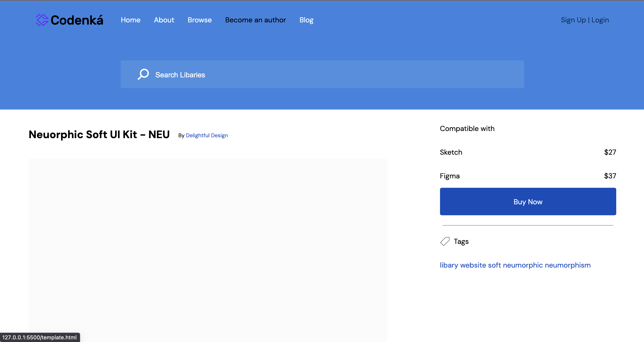This screenshot has width=644, height=342.
Task: Select Become an author in navigation
Action: (x=255, y=20)
